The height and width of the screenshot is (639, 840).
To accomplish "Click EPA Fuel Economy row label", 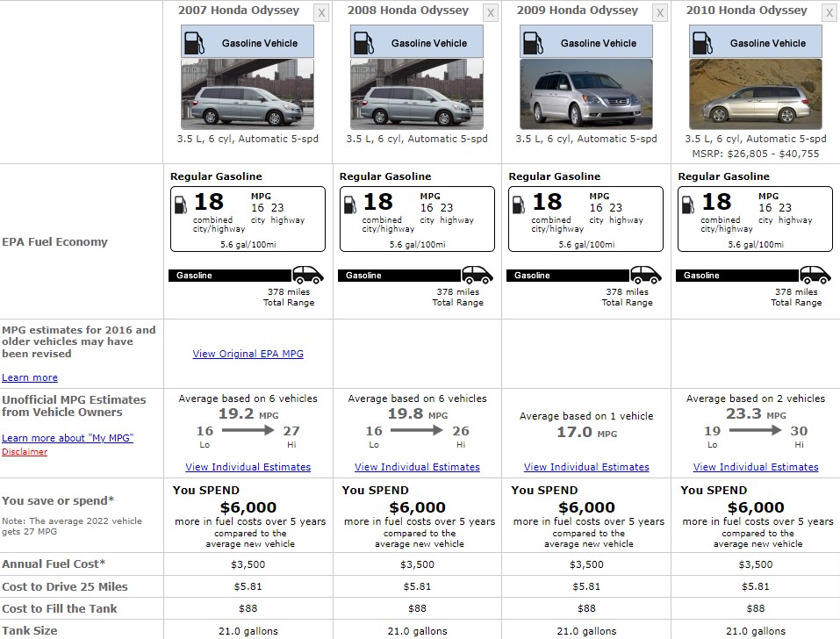I will click(54, 242).
